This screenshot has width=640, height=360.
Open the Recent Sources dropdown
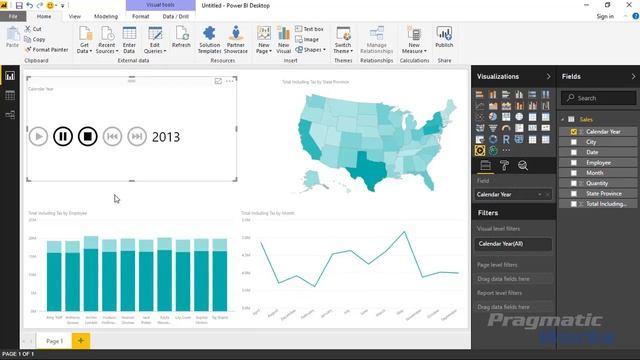tap(107, 40)
